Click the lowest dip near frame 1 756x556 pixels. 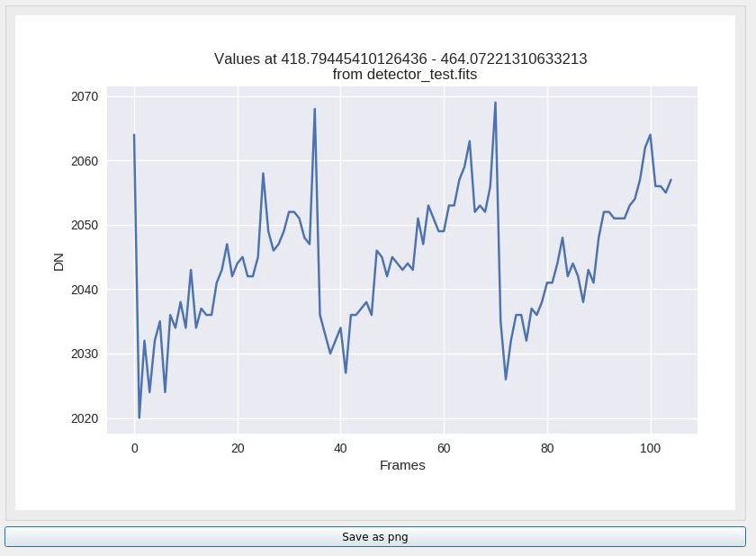click(x=139, y=417)
